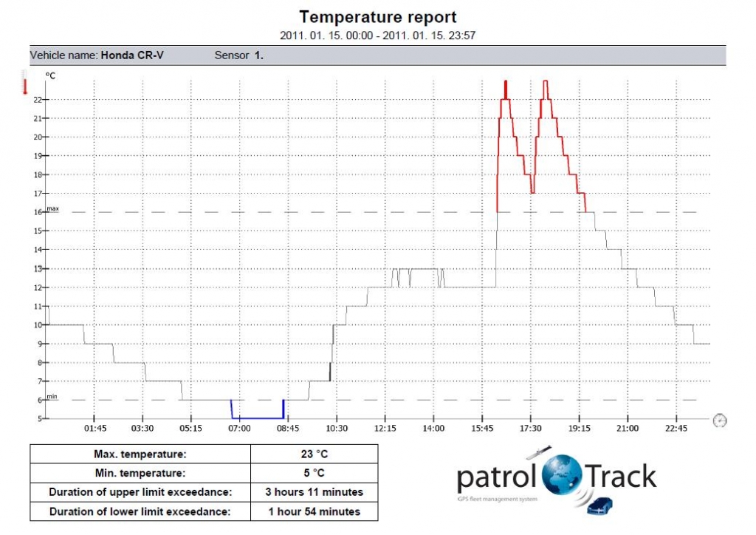Click the 3 hours 11 minutes cell
Screen dimensions: 756x535
pos(314,492)
